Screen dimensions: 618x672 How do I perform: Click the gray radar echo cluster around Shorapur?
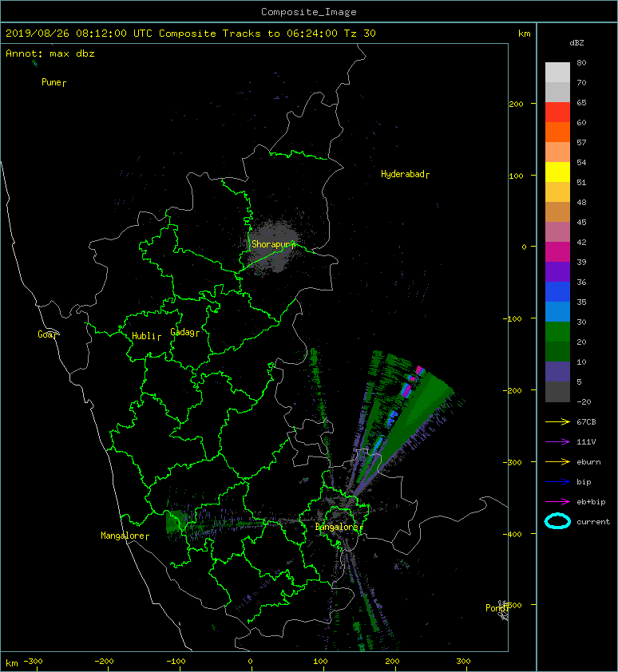click(x=273, y=247)
